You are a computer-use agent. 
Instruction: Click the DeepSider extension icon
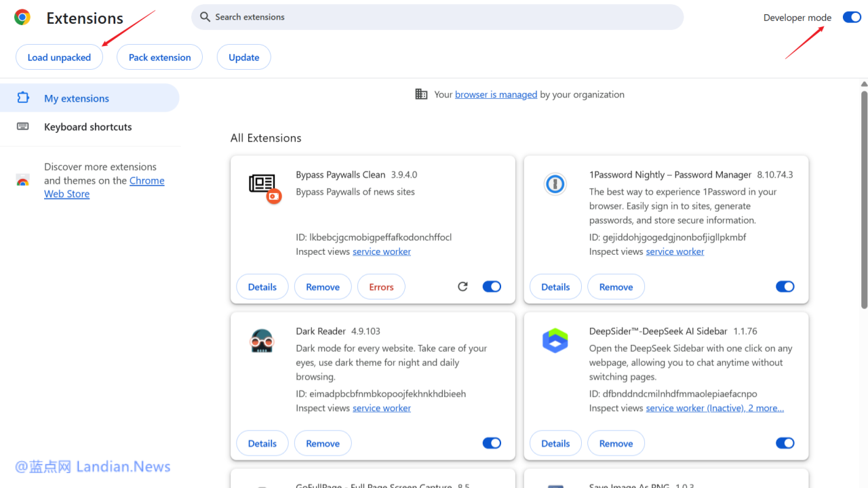pyautogui.click(x=555, y=341)
